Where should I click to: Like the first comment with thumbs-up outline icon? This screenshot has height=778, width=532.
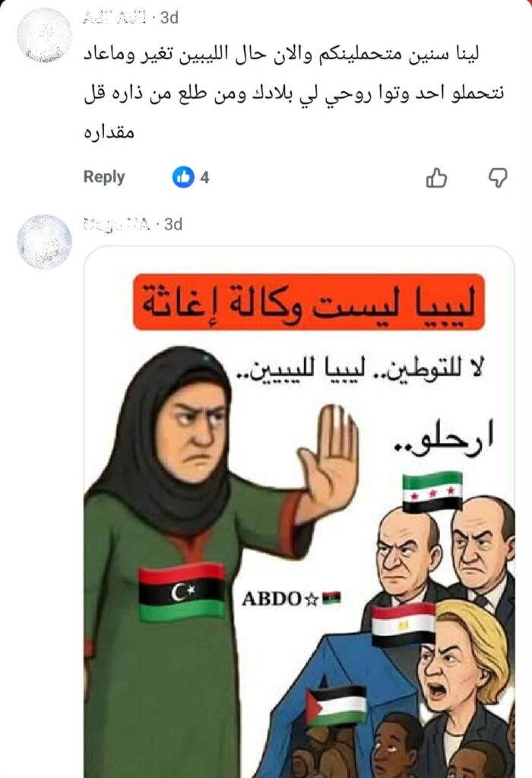[x=437, y=177]
